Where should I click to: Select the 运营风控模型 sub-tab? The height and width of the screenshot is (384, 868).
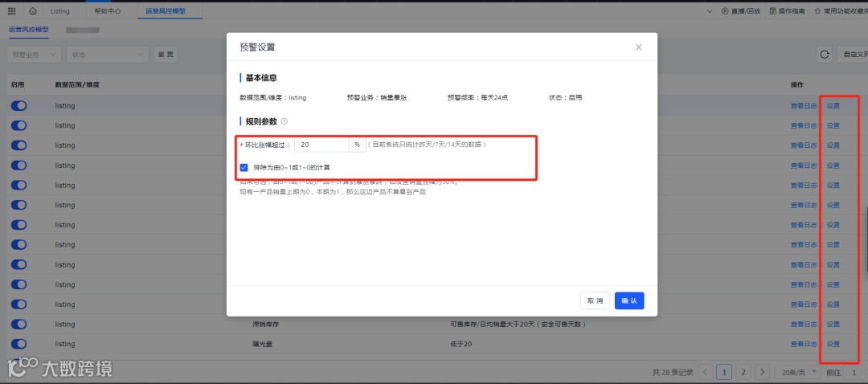(x=28, y=30)
